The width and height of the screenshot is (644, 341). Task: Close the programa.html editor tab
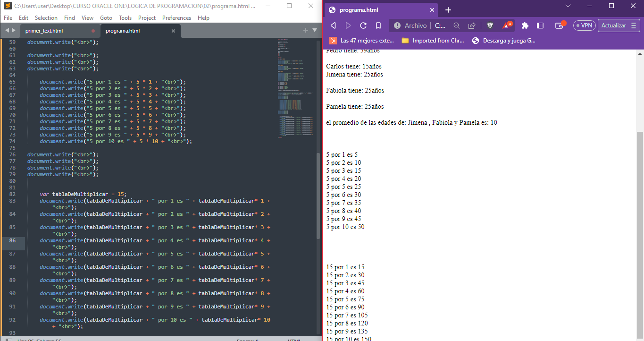[173, 31]
